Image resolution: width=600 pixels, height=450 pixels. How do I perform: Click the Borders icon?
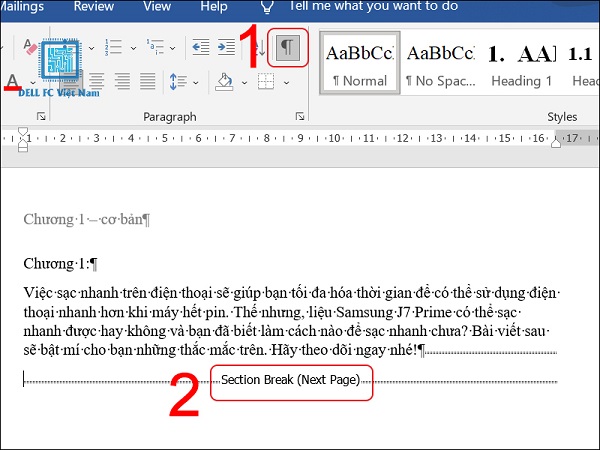(266, 82)
